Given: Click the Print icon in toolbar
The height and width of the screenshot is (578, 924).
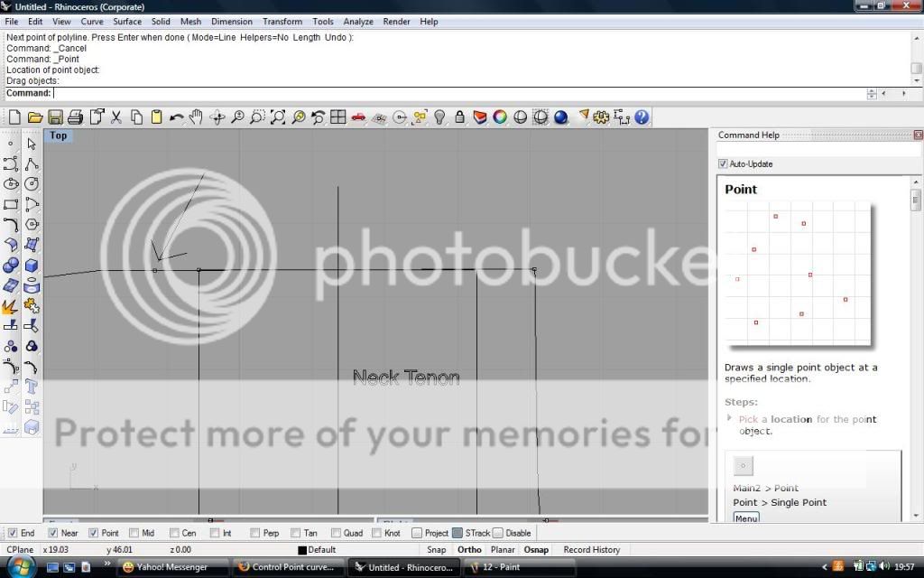Looking at the screenshot, I should [x=75, y=117].
